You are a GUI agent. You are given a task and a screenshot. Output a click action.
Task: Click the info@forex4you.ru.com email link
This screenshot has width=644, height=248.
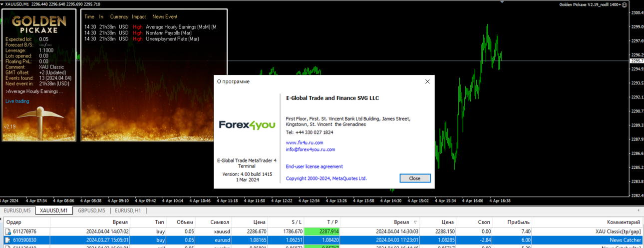(311, 149)
